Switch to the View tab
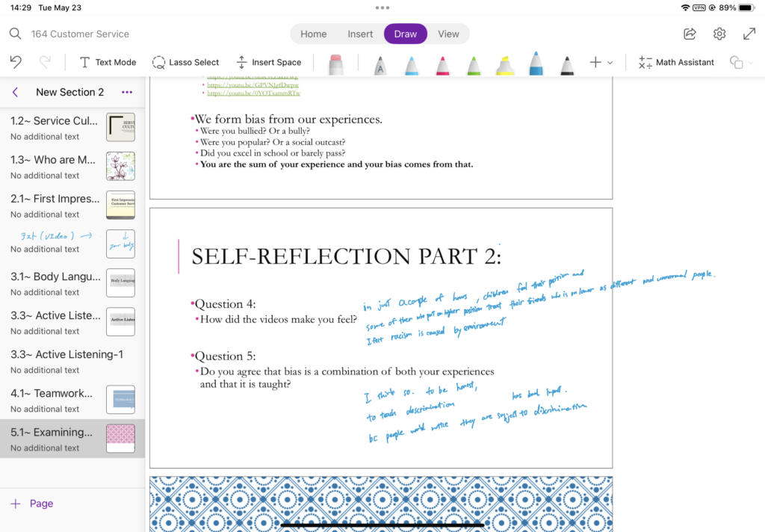The width and height of the screenshot is (765, 532). [448, 34]
